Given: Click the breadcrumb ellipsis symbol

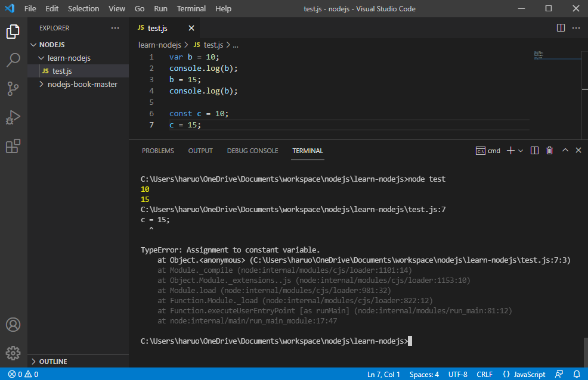Looking at the screenshot, I should (236, 45).
